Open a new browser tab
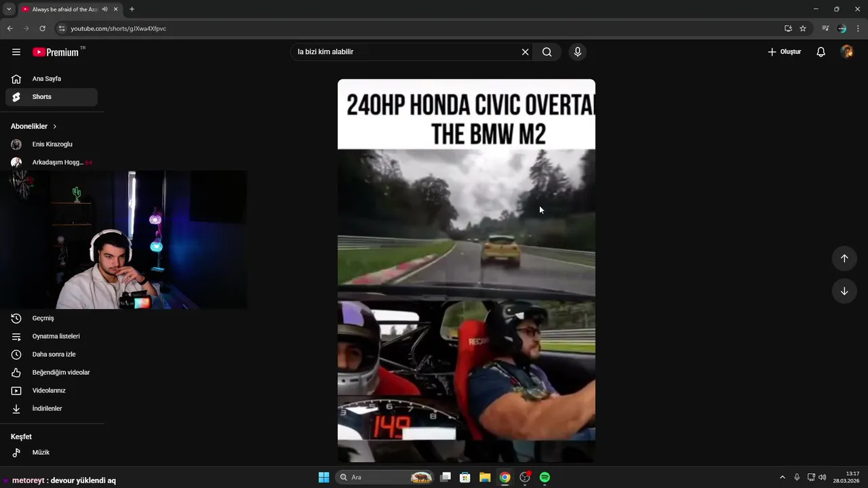This screenshot has width=868, height=488. (x=132, y=9)
